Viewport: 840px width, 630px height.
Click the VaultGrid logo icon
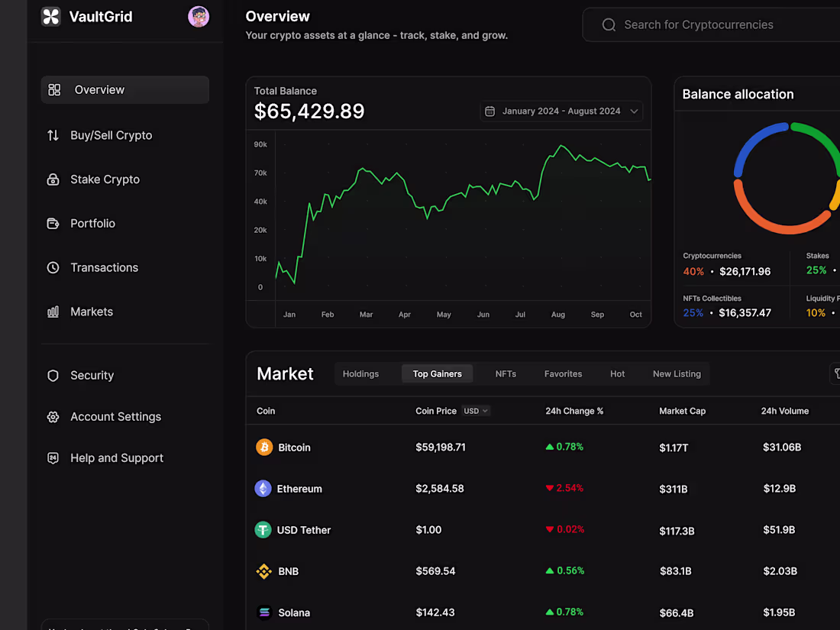pos(50,16)
